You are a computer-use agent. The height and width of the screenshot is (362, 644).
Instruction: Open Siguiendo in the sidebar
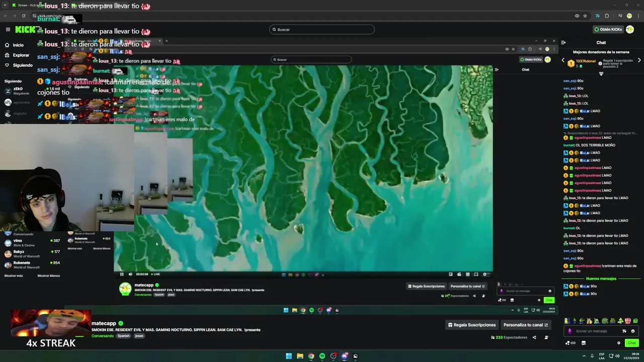[19, 65]
